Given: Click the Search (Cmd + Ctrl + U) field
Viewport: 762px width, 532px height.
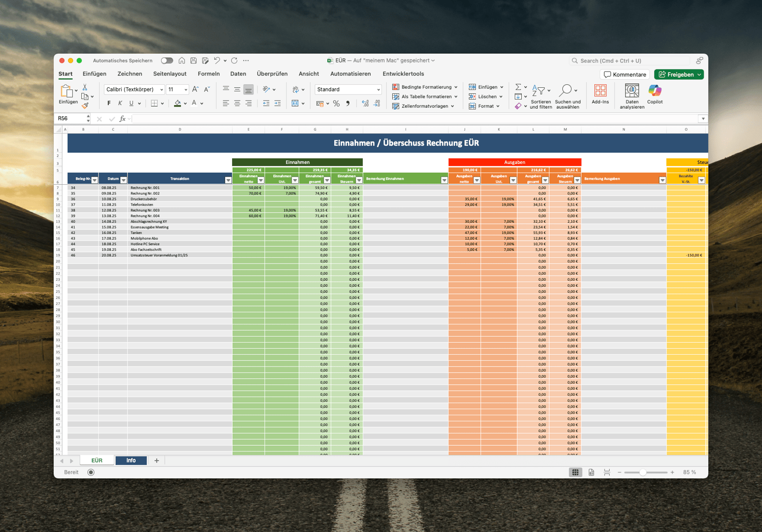Looking at the screenshot, I should tap(629, 60).
